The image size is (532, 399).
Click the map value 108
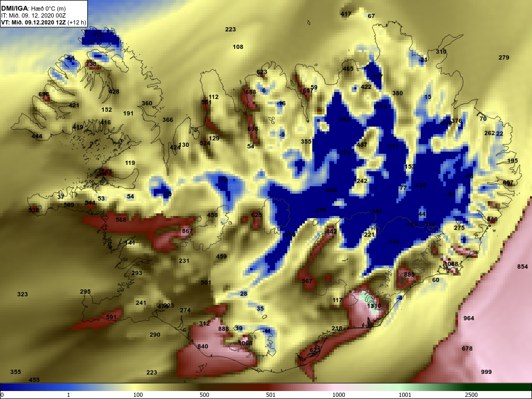238,47
